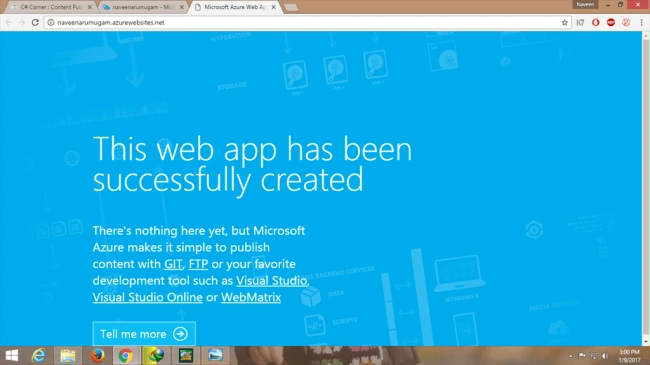Image resolution: width=650 pixels, height=365 pixels.
Task: Open the Naveen profile button
Action: coord(585,5)
